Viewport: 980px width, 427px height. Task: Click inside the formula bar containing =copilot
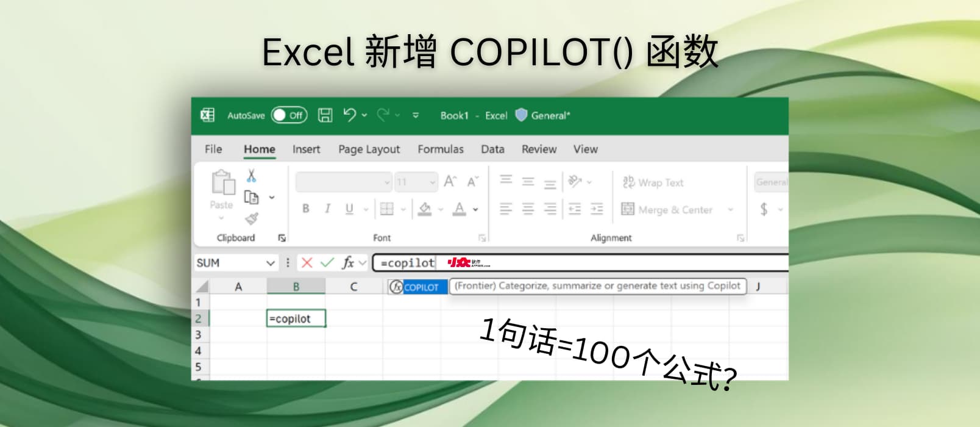point(581,263)
